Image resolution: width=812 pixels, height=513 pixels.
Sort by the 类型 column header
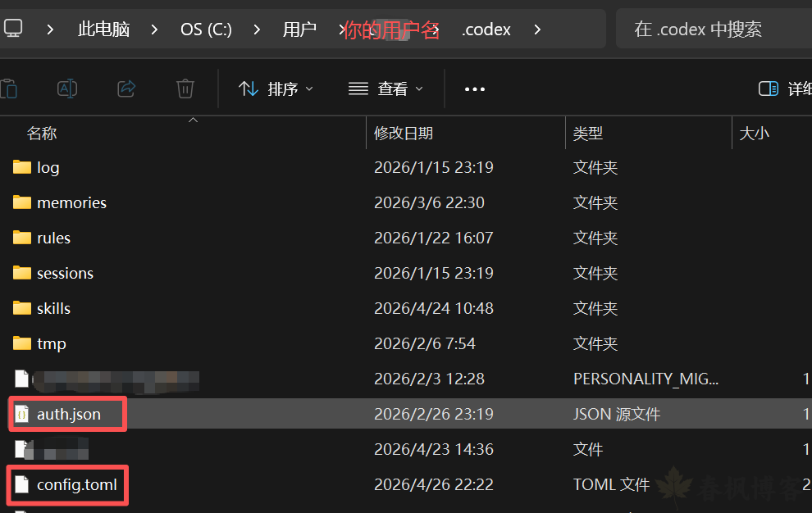pos(588,134)
